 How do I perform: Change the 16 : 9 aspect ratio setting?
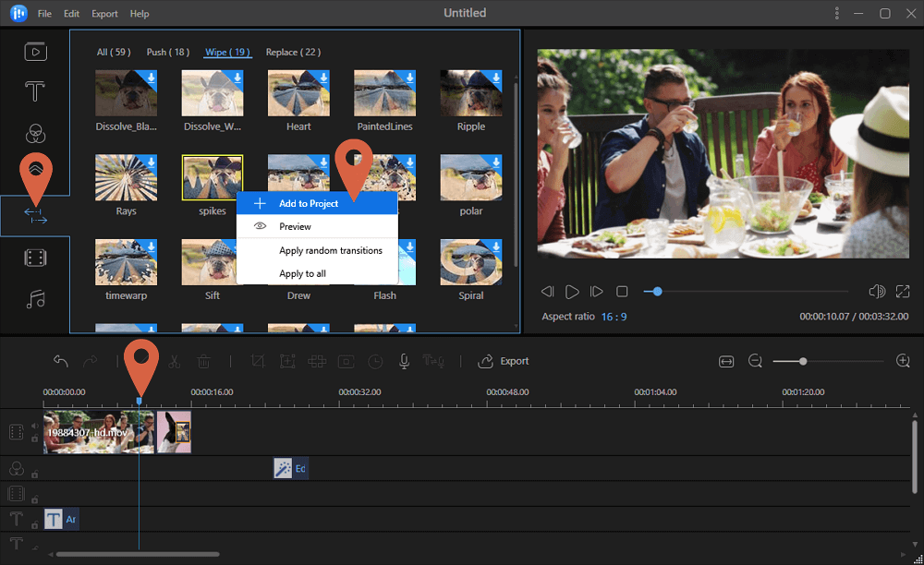tap(614, 317)
